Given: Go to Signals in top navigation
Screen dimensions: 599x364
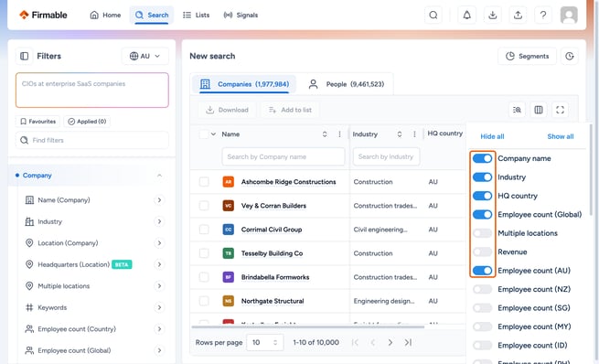Looking at the screenshot, I should 241,16.
